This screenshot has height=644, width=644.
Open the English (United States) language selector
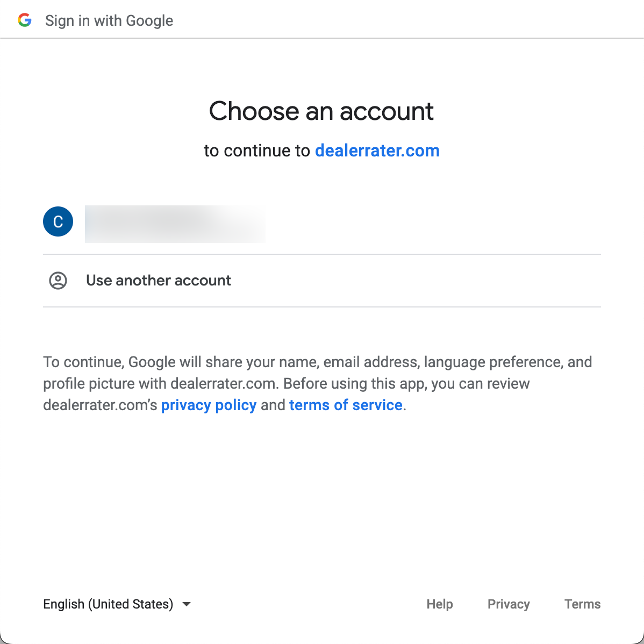click(x=109, y=604)
